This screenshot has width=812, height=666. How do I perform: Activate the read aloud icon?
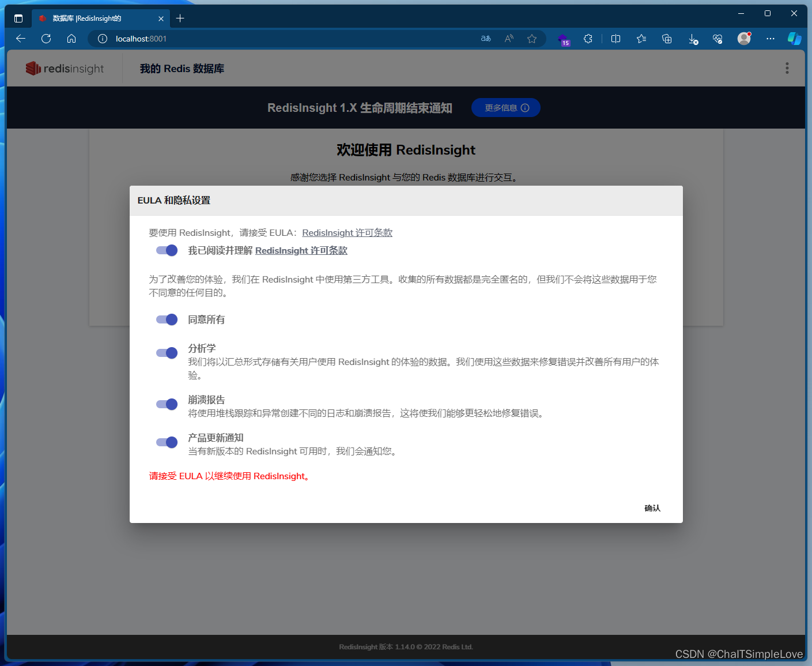509,39
